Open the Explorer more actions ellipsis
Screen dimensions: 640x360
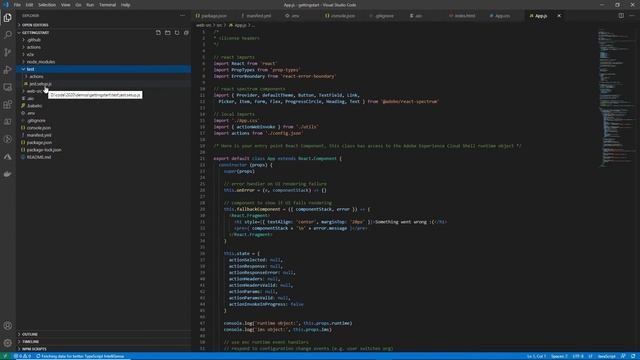182,16
